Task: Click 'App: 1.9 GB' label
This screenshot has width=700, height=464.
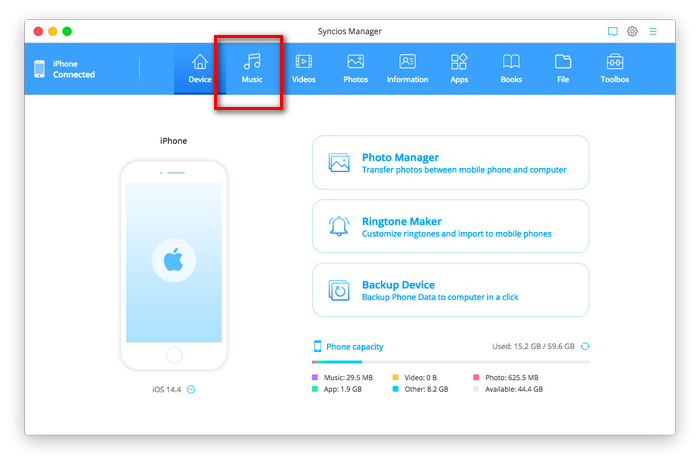Action: click(x=342, y=389)
